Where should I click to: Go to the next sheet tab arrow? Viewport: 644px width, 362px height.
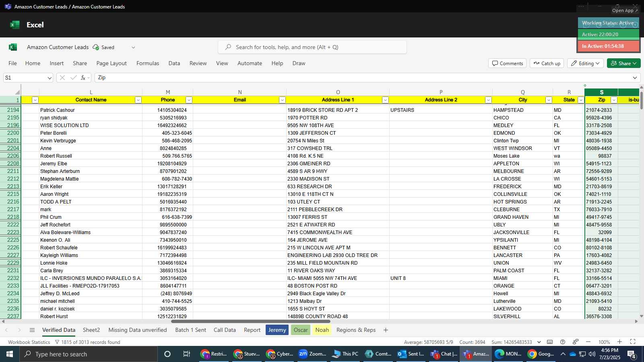click(19, 330)
